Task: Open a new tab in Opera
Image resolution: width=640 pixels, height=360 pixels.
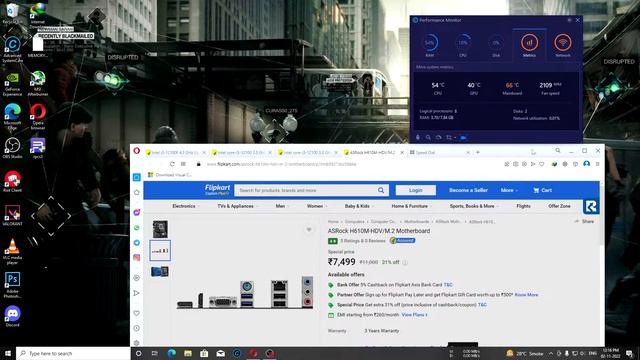Action: click(478, 152)
